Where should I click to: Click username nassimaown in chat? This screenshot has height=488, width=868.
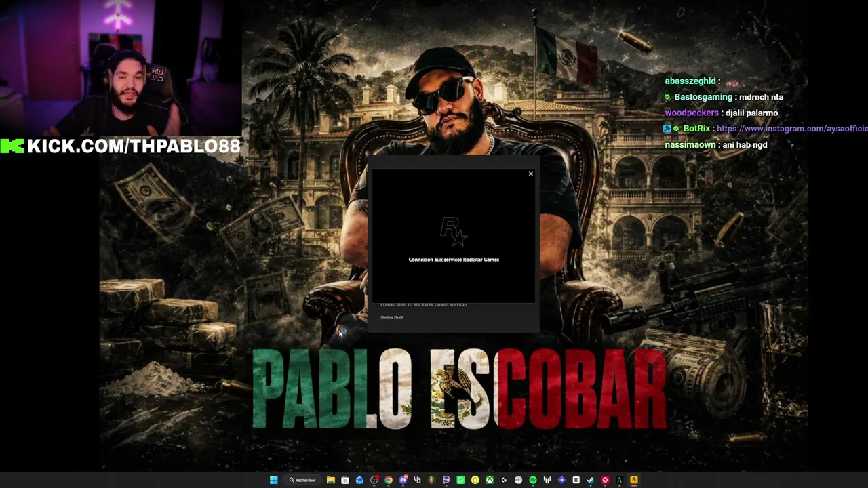pyautogui.click(x=690, y=144)
